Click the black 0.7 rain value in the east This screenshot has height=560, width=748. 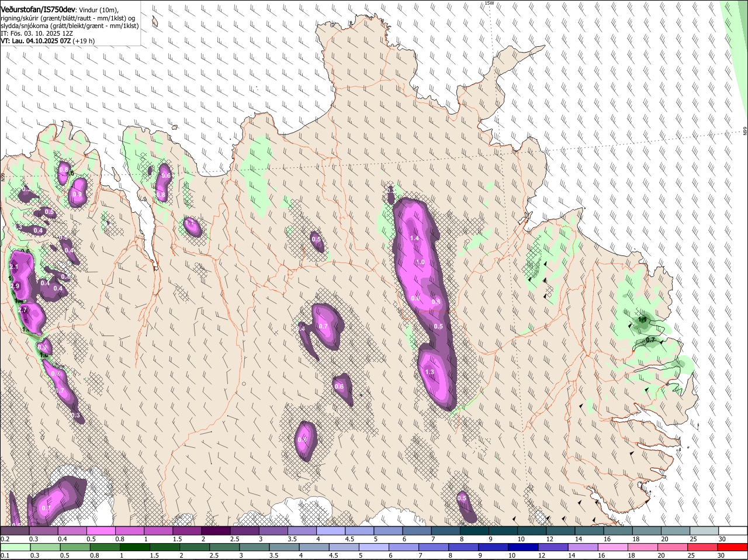point(652,340)
